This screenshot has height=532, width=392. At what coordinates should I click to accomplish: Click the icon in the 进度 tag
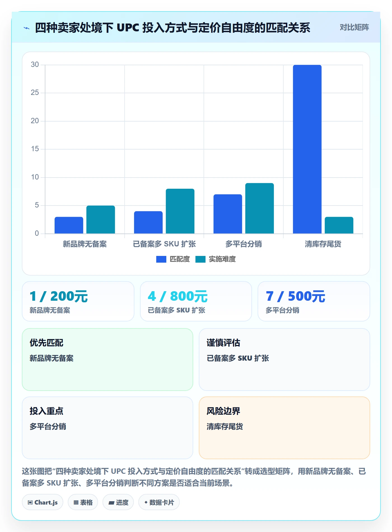111,503
